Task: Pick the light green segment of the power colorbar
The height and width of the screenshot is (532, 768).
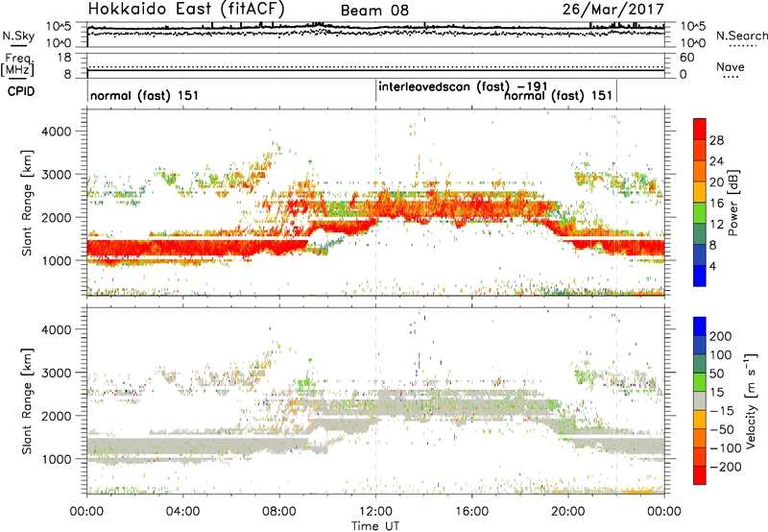Action: [700, 213]
